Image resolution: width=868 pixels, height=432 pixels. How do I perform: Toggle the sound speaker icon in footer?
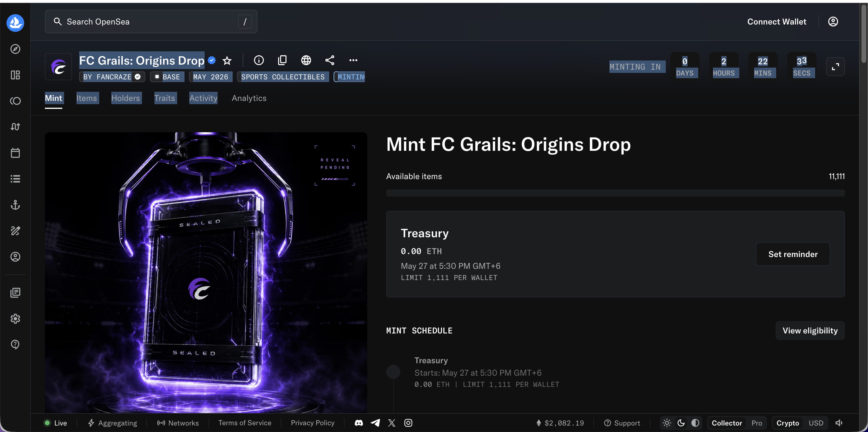tap(839, 423)
